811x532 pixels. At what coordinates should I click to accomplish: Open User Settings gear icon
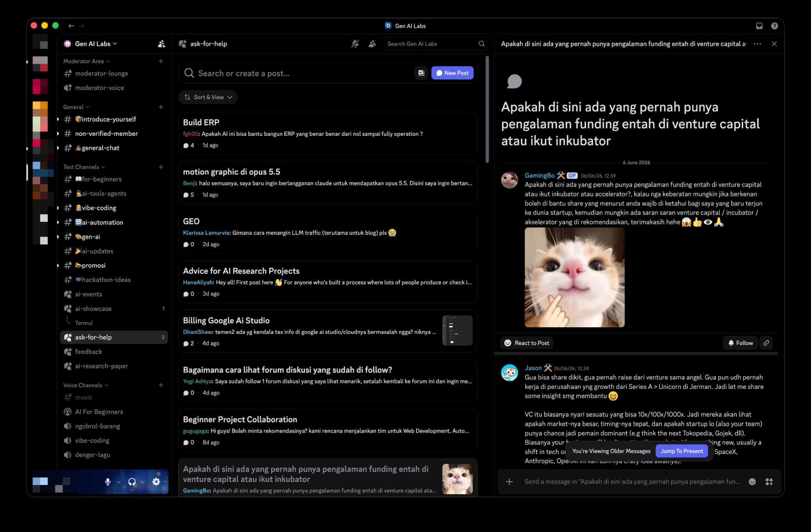[156, 482]
